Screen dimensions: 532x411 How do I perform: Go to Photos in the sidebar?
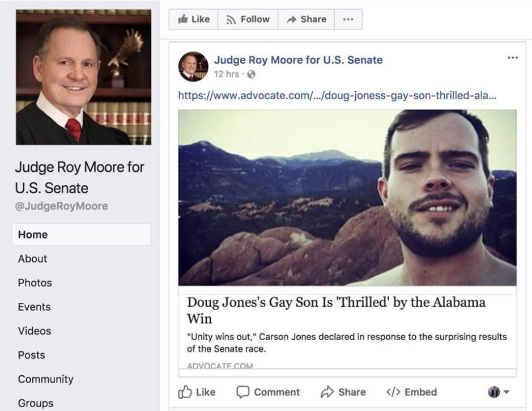pyautogui.click(x=35, y=283)
